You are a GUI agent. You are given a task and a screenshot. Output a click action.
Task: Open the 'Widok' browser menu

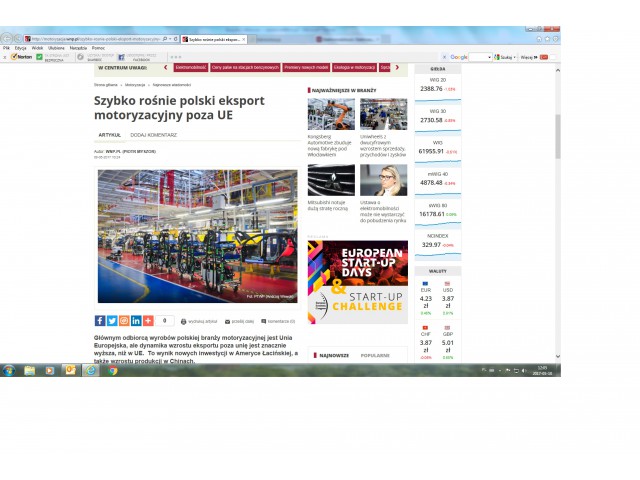[x=37, y=48]
